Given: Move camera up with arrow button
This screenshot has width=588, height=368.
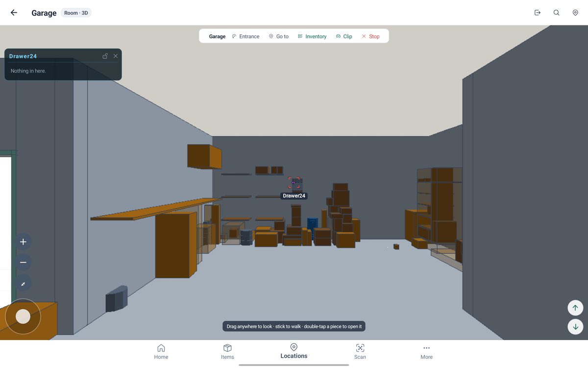Looking at the screenshot, I should pyautogui.click(x=575, y=308).
